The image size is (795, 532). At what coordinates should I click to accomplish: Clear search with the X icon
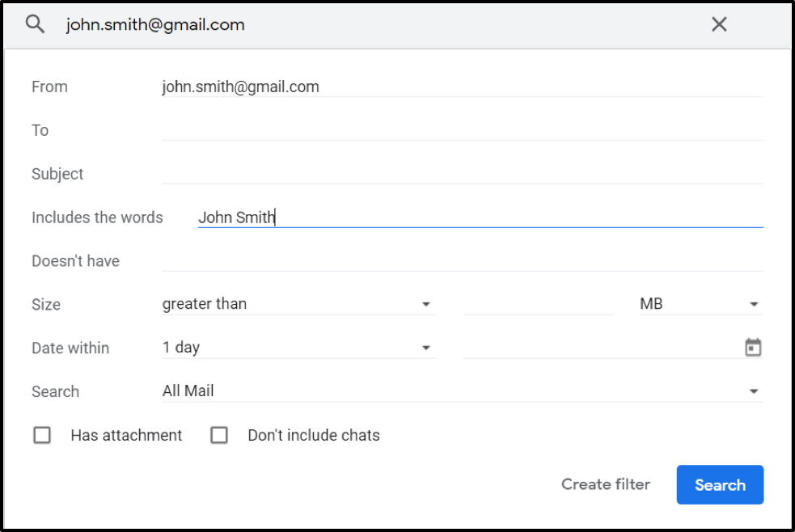[719, 24]
